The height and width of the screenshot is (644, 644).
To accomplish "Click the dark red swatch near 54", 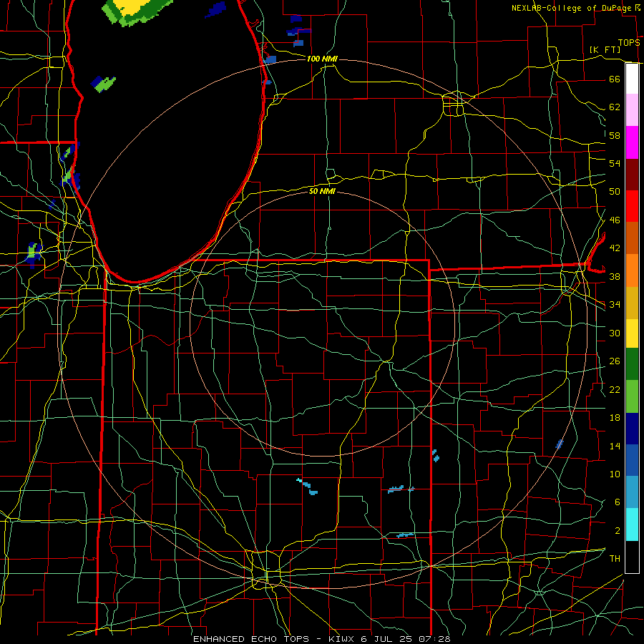I will [x=632, y=175].
